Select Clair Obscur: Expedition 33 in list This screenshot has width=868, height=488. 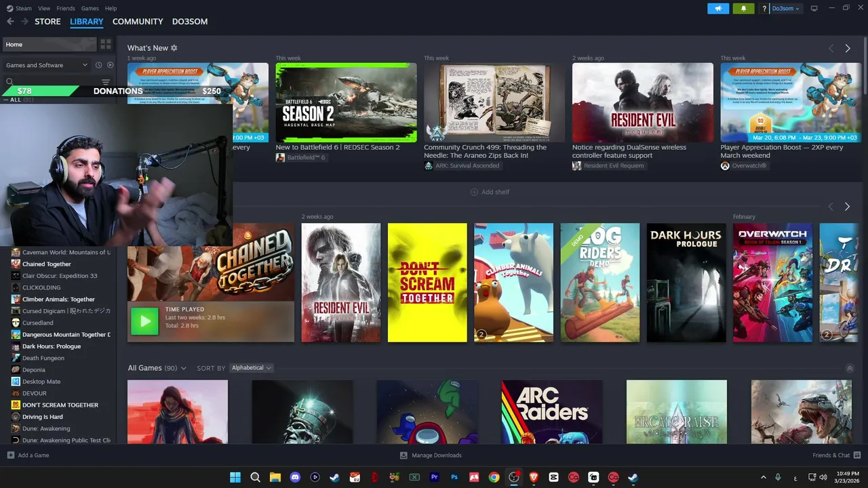tap(60, 276)
